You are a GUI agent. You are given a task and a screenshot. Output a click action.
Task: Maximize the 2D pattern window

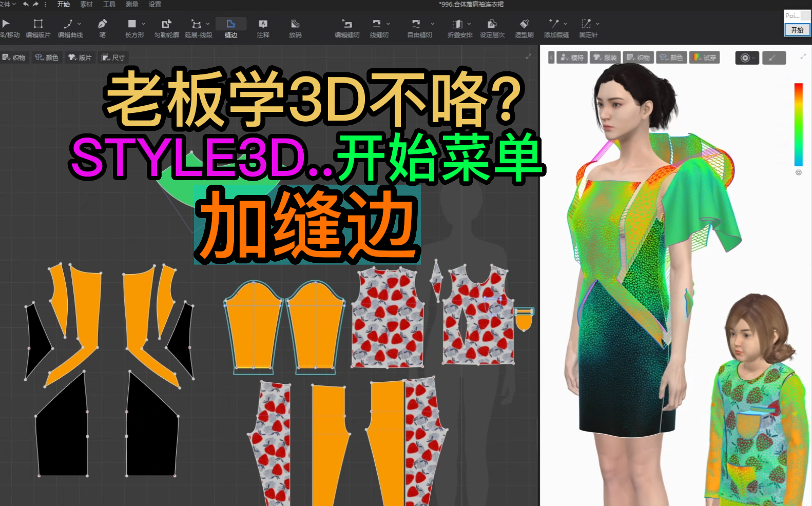point(528,56)
